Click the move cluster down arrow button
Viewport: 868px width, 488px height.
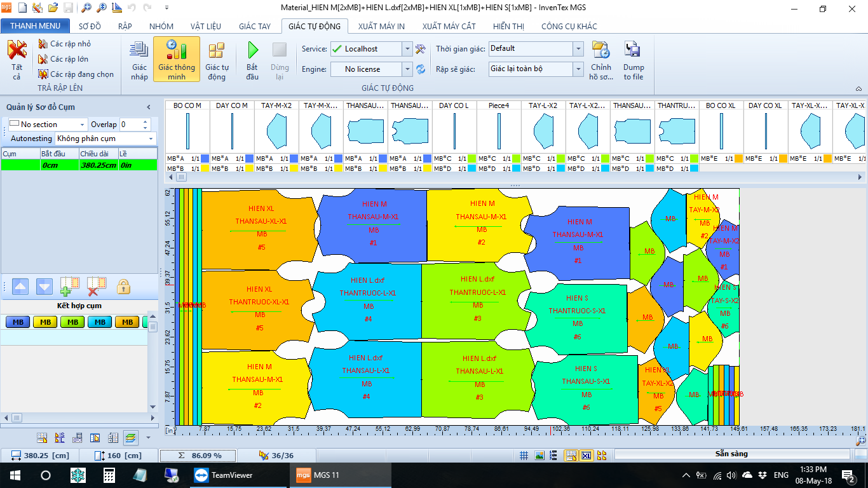pyautogui.click(x=44, y=287)
